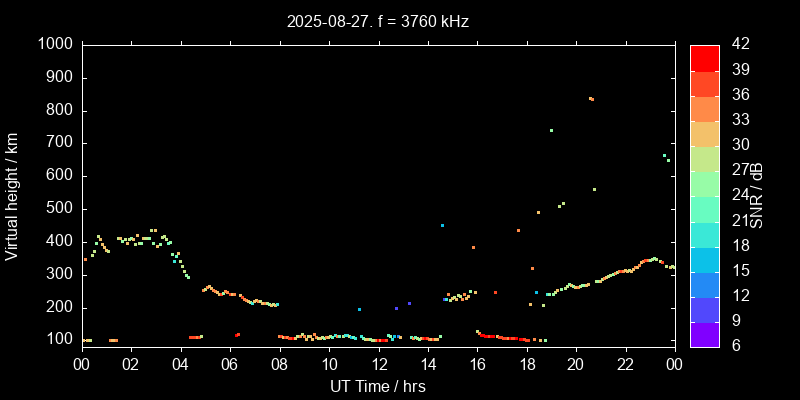Click the 'SNR / dB' colorbar label

tap(757, 196)
